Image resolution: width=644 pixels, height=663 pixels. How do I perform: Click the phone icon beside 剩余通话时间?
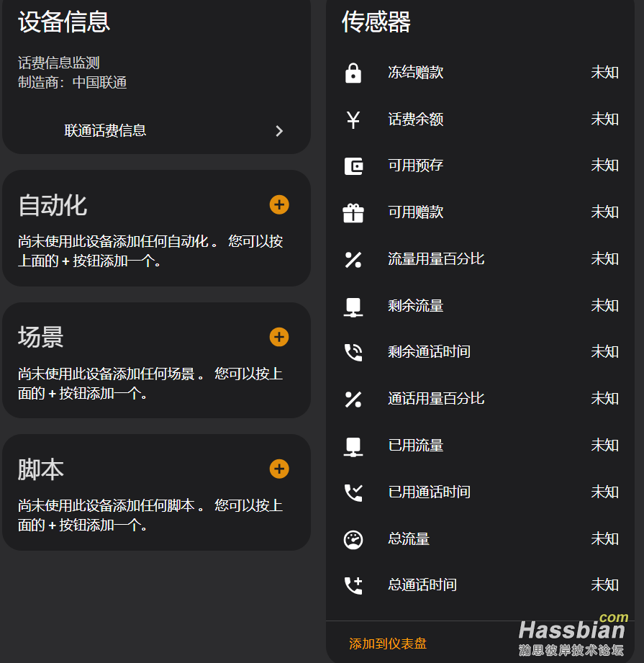pyautogui.click(x=353, y=352)
